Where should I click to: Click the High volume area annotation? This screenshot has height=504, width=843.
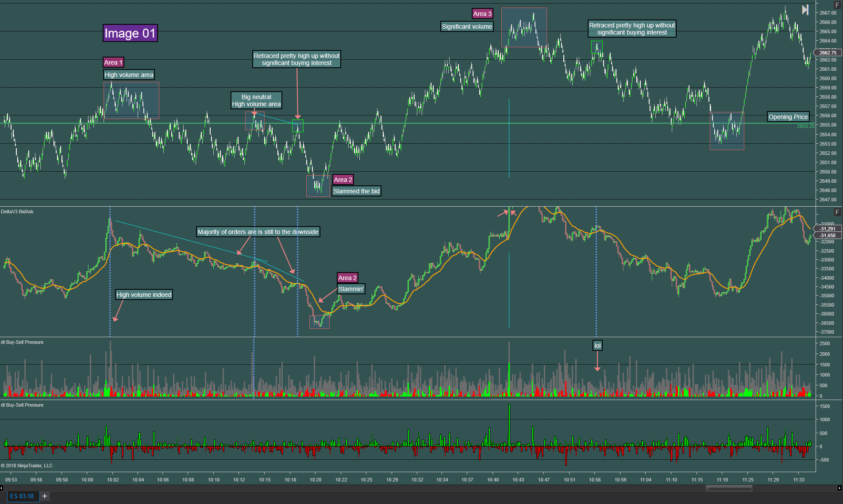[129, 75]
